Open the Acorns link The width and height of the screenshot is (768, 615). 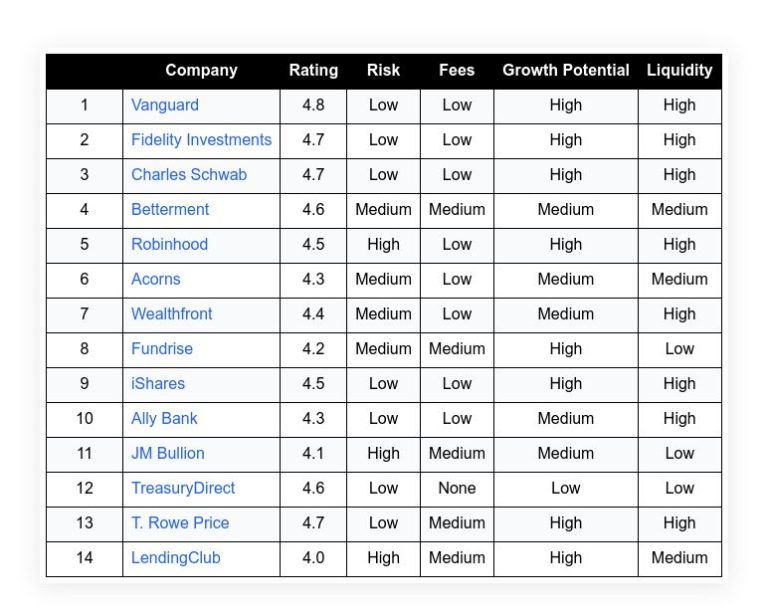155,279
